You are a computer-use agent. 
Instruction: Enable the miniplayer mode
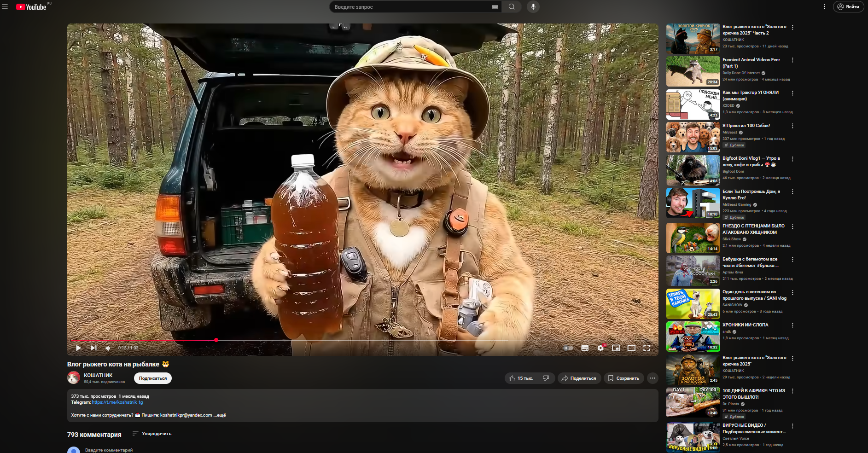pyautogui.click(x=616, y=348)
